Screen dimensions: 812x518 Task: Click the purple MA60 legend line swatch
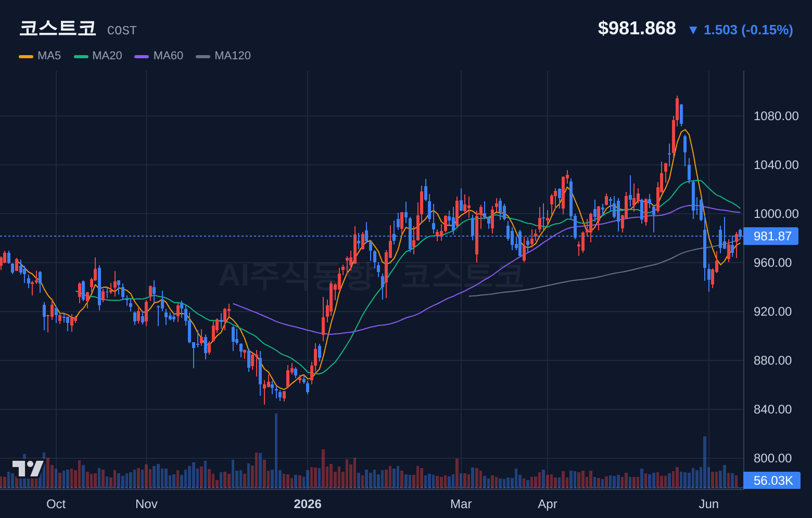[x=142, y=56]
